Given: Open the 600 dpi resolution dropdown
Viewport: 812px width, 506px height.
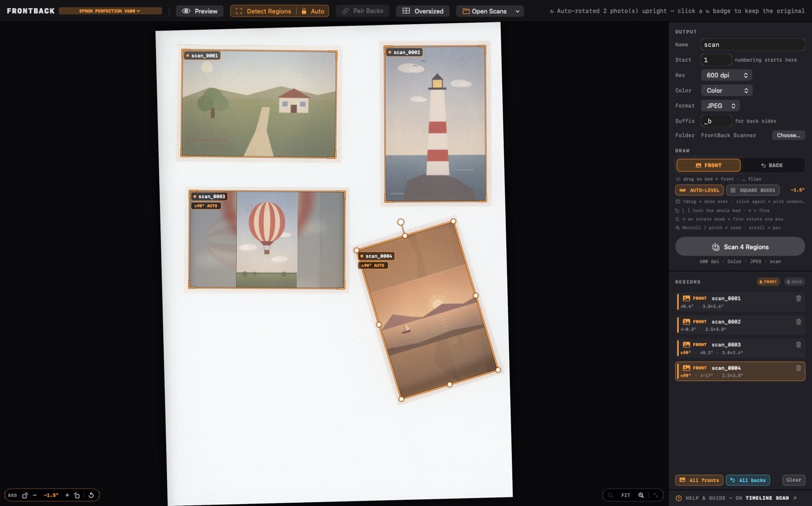Looking at the screenshot, I should point(727,75).
